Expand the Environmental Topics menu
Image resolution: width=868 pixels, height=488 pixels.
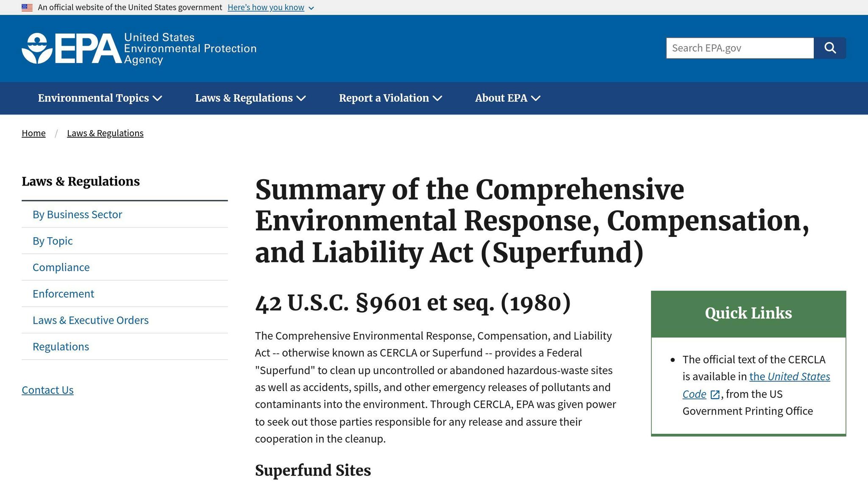click(100, 98)
